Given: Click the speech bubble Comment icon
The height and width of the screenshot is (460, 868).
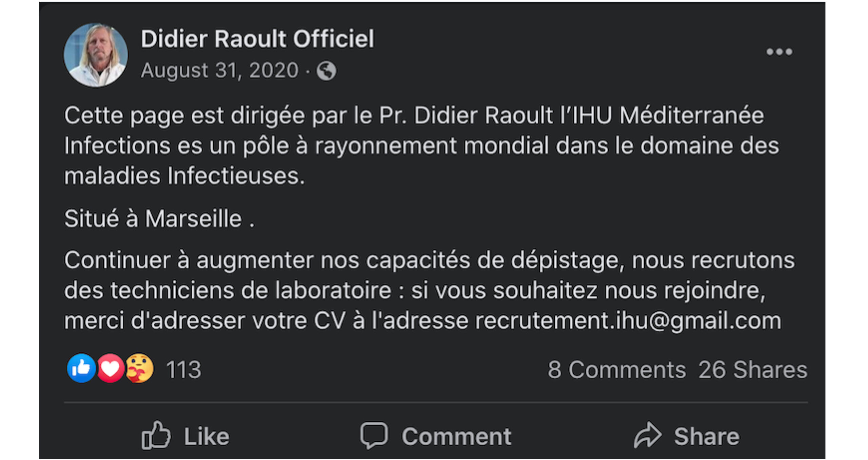Looking at the screenshot, I should coord(374,436).
